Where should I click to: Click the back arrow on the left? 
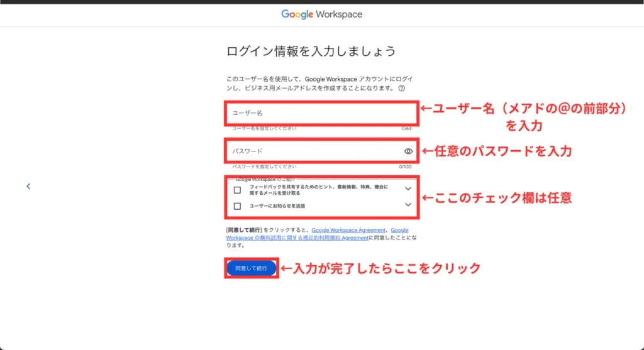28,186
